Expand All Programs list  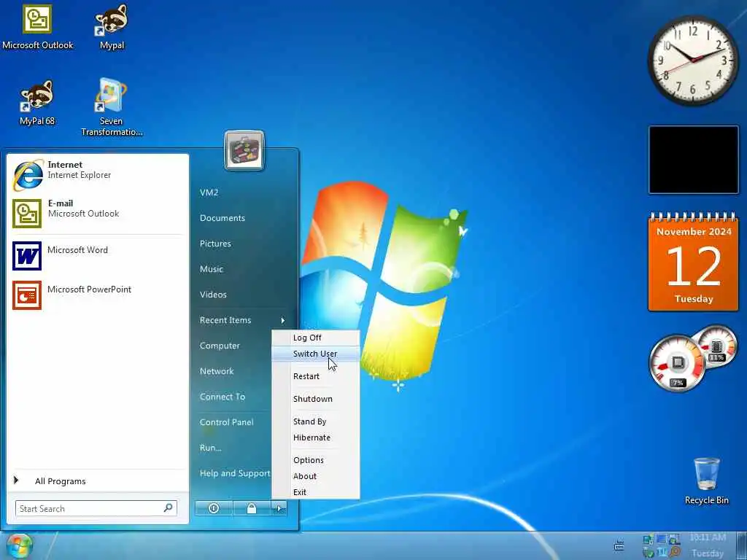click(60, 481)
